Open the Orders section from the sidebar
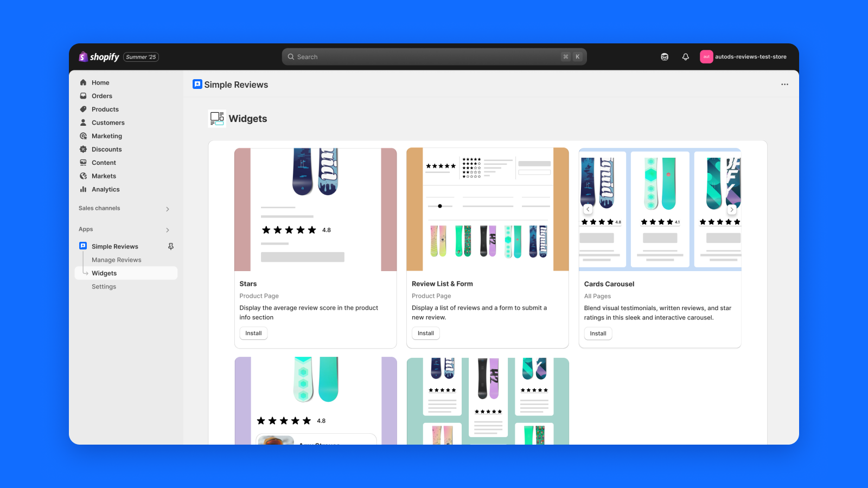This screenshot has height=488, width=868. 83,95
